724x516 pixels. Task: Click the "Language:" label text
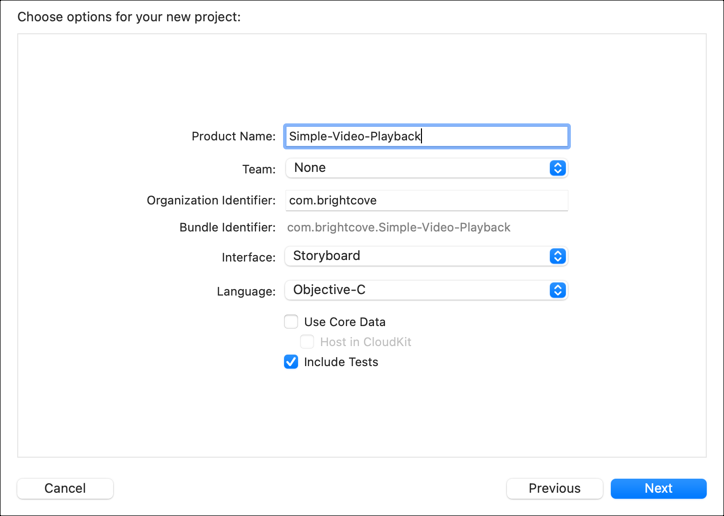(246, 292)
